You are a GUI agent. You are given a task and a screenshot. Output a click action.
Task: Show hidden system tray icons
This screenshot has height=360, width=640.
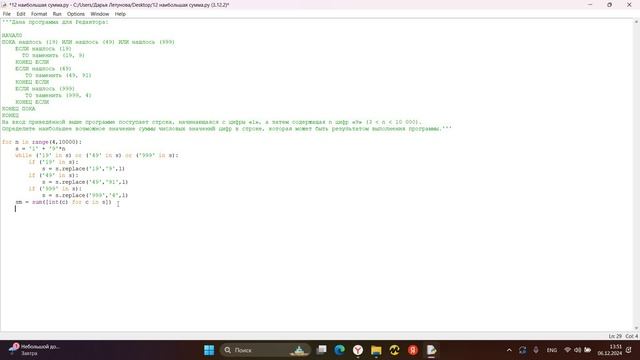click(x=509, y=350)
